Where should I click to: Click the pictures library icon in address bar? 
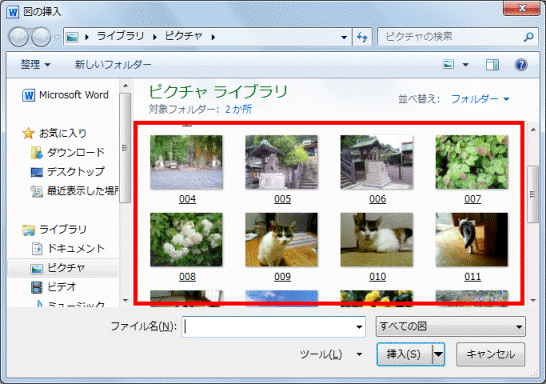(x=72, y=37)
